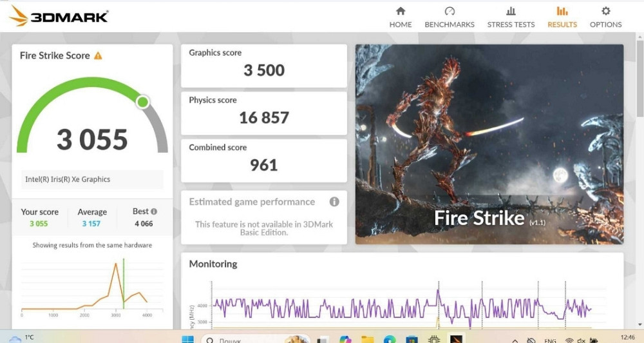
Task: Click the green knob on the score gauge
Action: coord(143,102)
